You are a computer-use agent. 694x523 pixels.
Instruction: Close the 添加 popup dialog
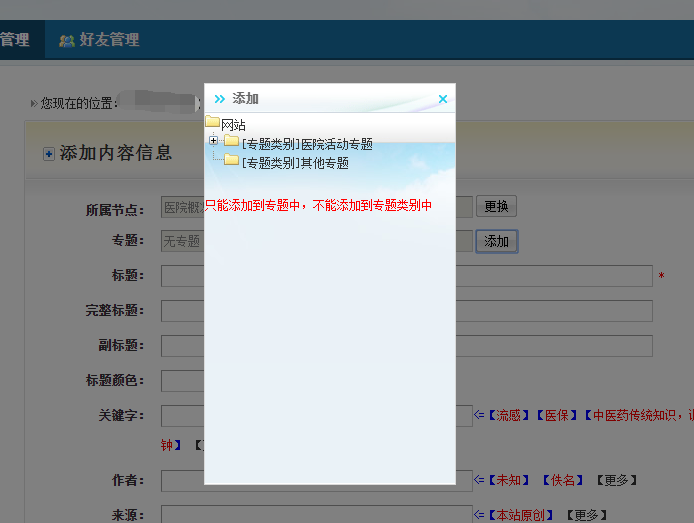coord(443,99)
